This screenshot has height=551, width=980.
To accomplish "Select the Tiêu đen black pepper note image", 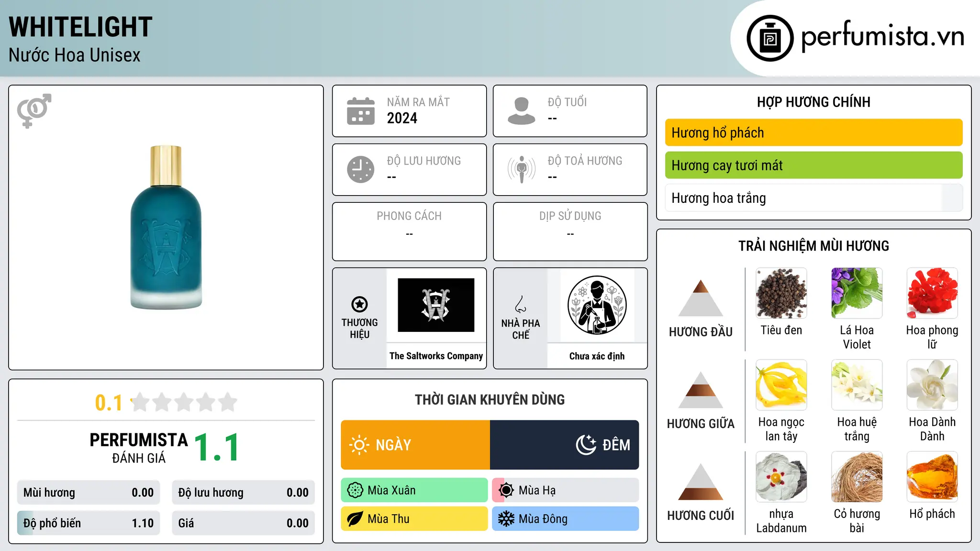I will pos(781,293).
